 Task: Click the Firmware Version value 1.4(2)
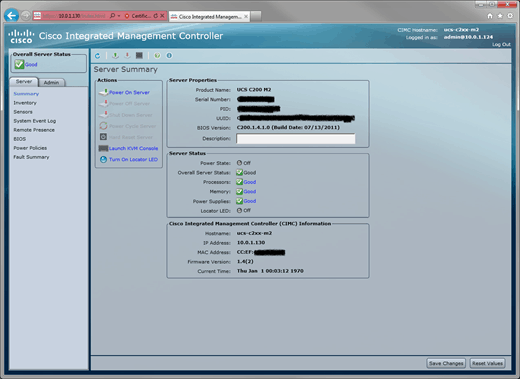pyautogui.click(x=245, y=261)
